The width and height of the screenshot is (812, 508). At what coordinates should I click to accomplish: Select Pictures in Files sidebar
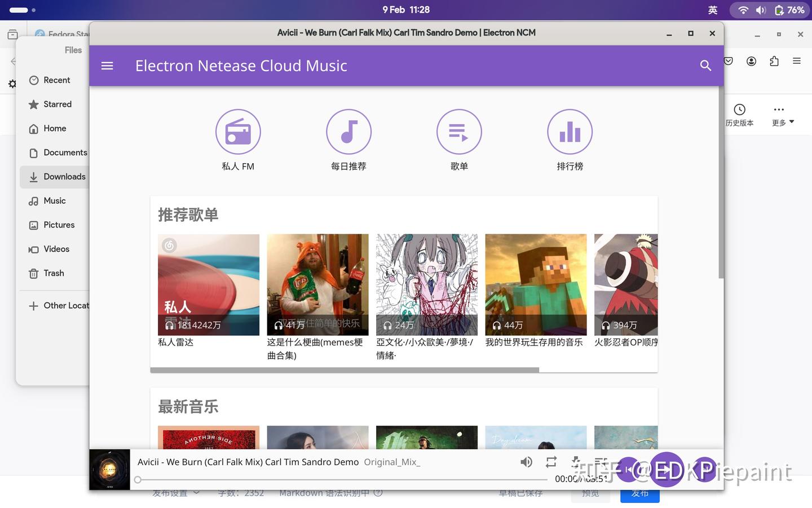(54, 225)
